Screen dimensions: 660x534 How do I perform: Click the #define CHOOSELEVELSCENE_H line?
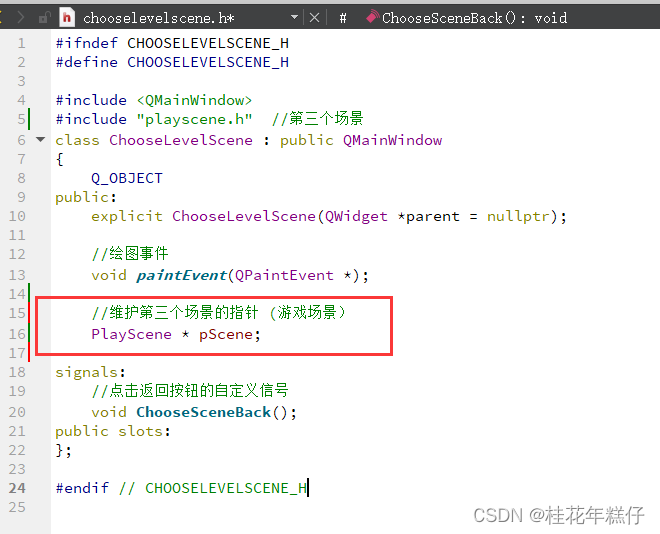point(172,62)
